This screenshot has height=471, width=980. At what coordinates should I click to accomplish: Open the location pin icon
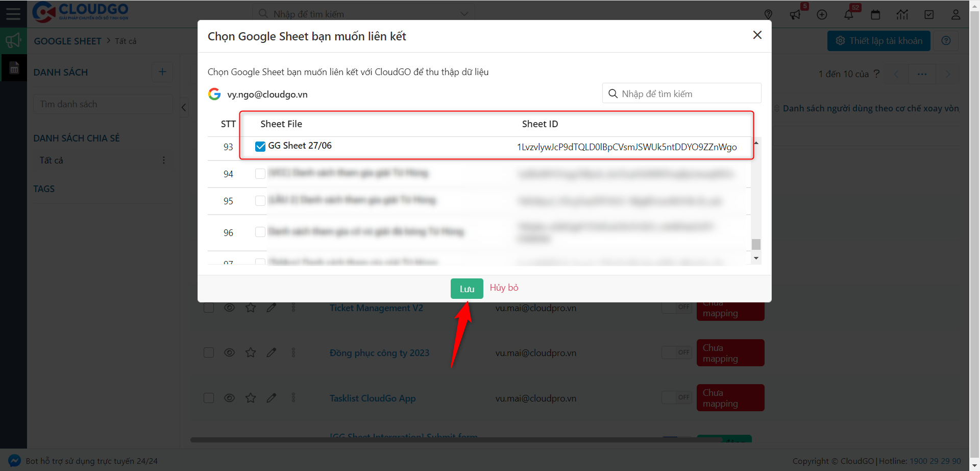click(x=768, y=14)
